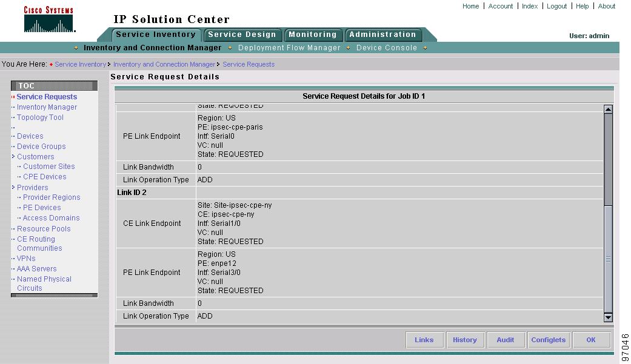Open Resource Pools
This screenshot has width=631, height=364.
click(x=44, y=228)
